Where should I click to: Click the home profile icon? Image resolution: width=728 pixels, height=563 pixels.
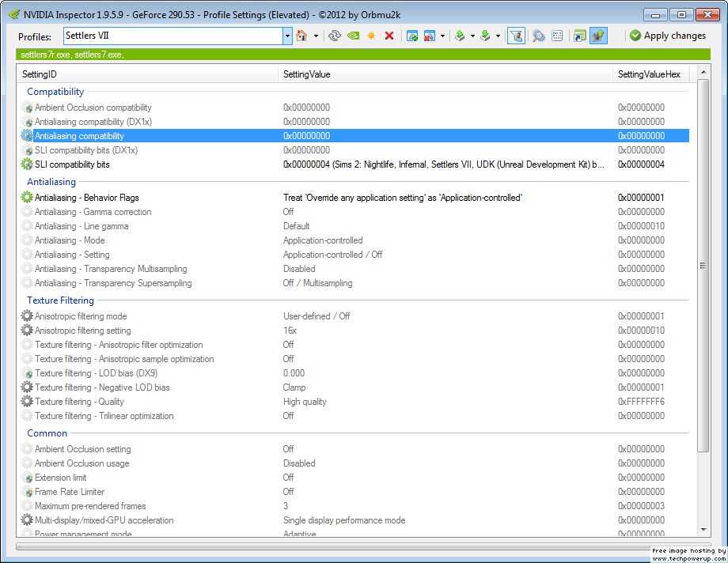301,36
